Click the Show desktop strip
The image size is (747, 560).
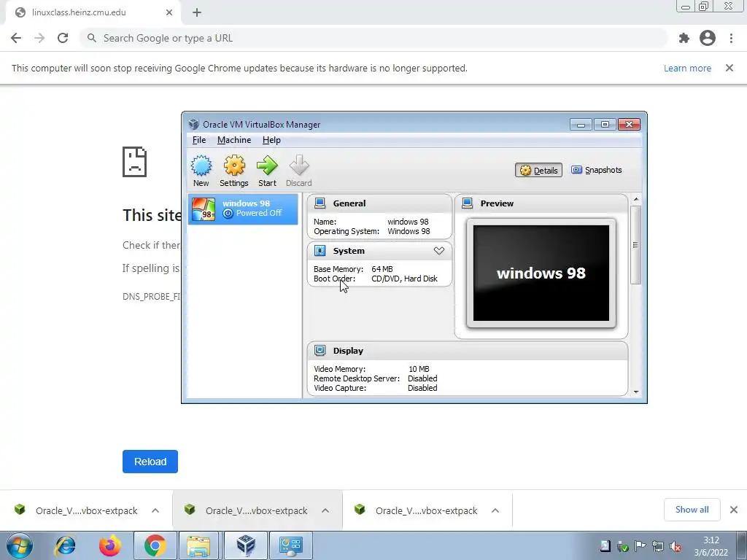[742, 545]
